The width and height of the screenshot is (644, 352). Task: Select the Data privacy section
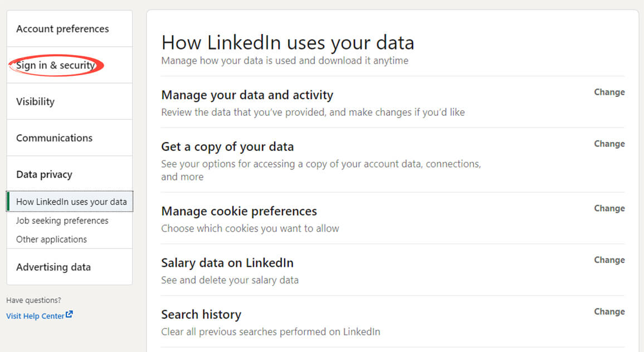coord(44,174)
